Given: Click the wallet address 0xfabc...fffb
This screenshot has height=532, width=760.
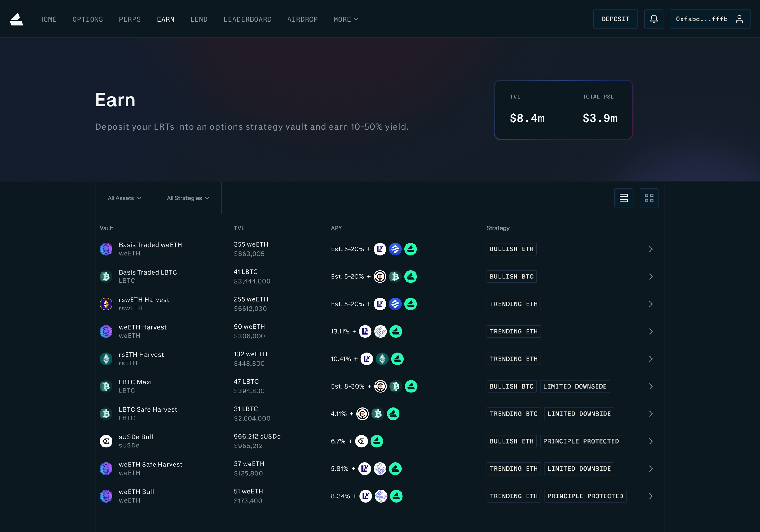Looking at the screenshot, I should point(702,19).
